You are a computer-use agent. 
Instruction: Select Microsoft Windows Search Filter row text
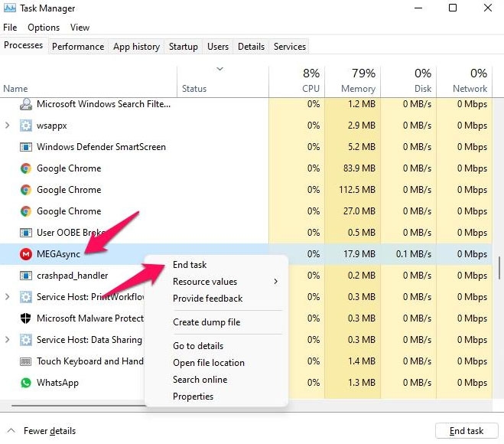coord(103,104)
